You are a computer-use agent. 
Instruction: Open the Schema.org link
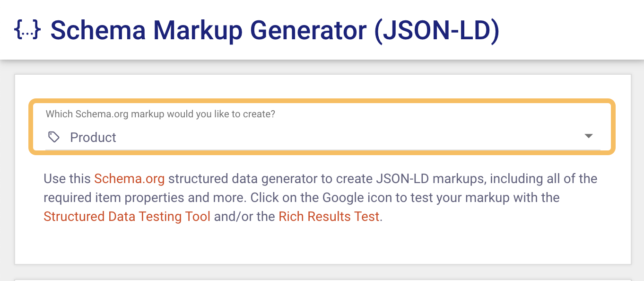(x=129, y=178)
